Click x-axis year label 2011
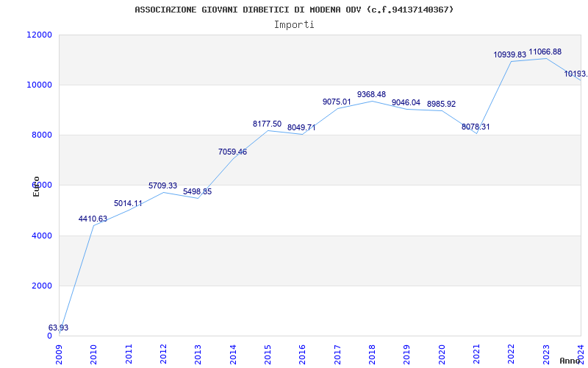The height and width of the screenshot is (368, 588). (x=129, y=354)
